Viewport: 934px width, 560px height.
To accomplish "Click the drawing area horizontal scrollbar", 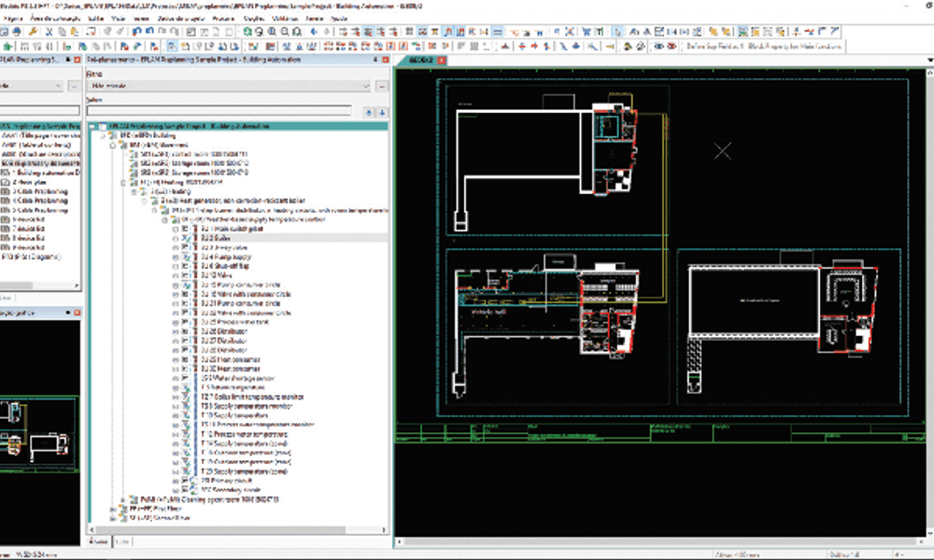I will 660,541.
